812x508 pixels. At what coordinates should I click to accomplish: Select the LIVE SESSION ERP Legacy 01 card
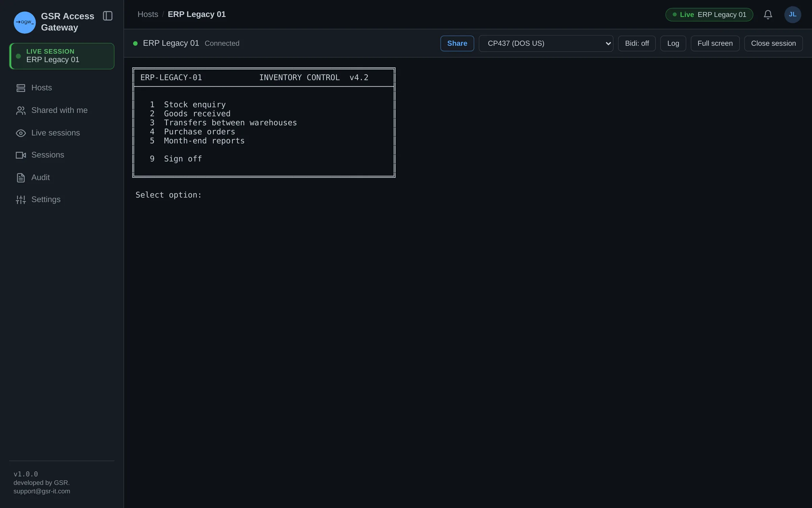(62, 56)
